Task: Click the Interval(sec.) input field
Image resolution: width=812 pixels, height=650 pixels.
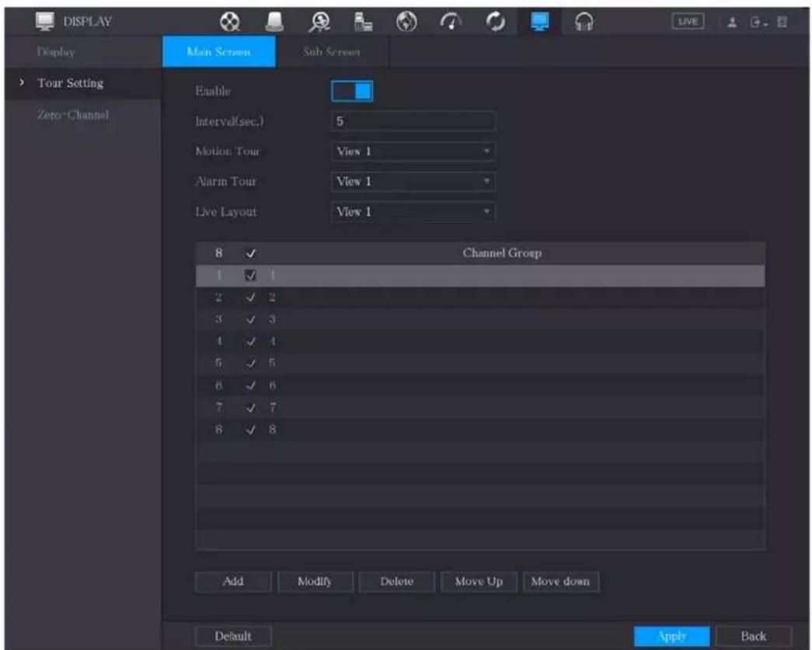Action: click(413, 121)
